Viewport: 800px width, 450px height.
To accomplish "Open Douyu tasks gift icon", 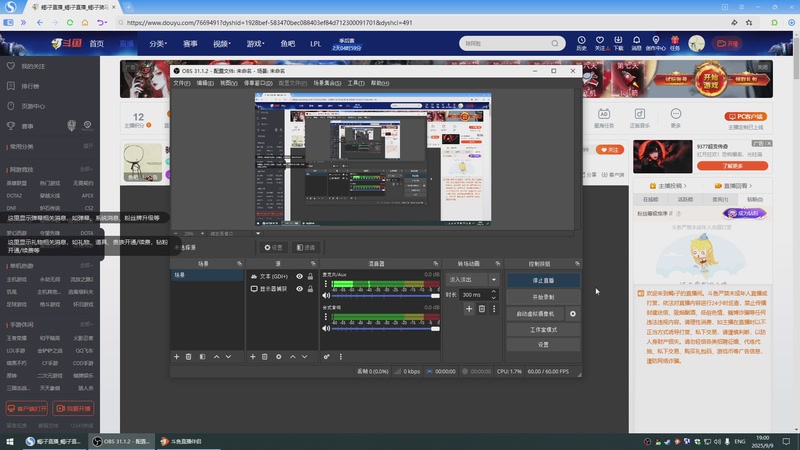I will click(x=674, y=43).
